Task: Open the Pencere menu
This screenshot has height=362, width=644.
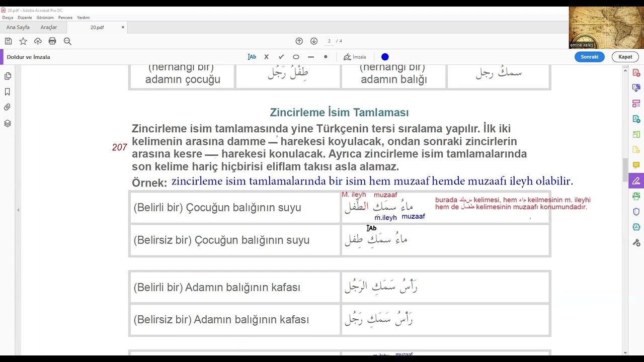Action: tap(65, 18)
